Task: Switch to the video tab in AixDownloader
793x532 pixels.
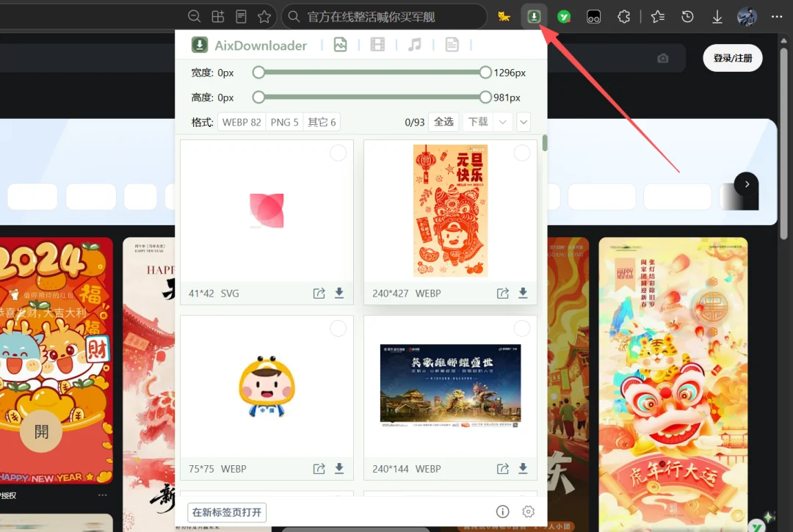Action: click(377, 45)
